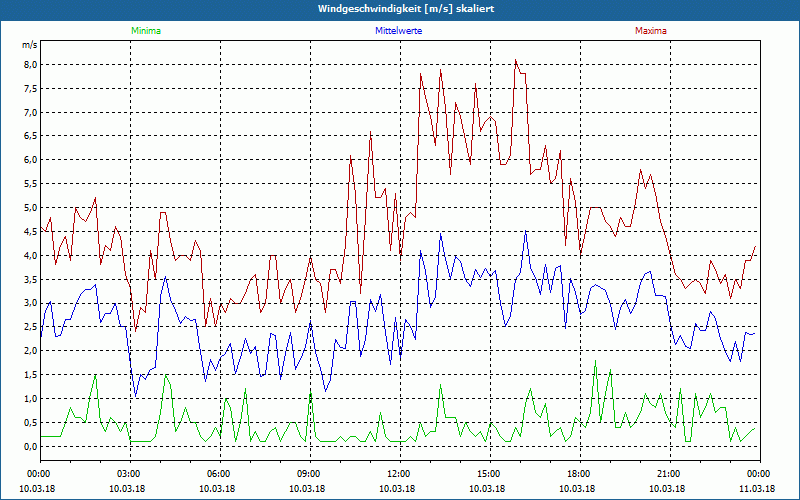Viewport: 800px width, 500px height.
Task: Click the red Maxima peak just above 8,0
Action: pos(516,60)
